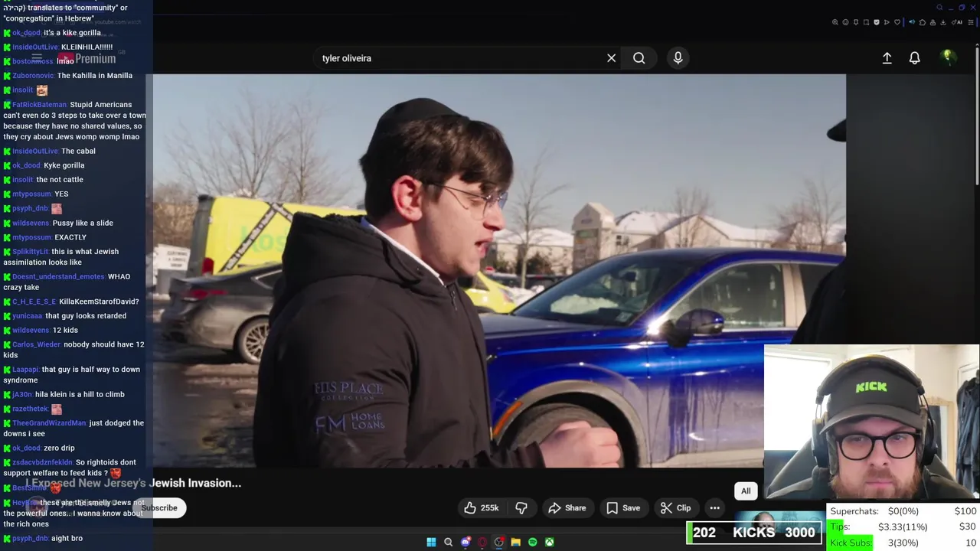
Task: Open the three-dot more actions menu
Action: [x=714, y=508]
